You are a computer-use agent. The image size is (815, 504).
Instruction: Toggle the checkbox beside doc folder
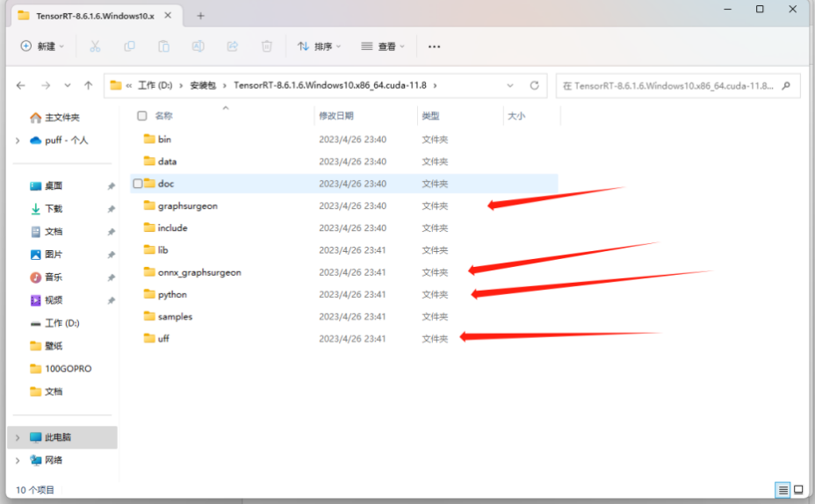tap(138, 184)
